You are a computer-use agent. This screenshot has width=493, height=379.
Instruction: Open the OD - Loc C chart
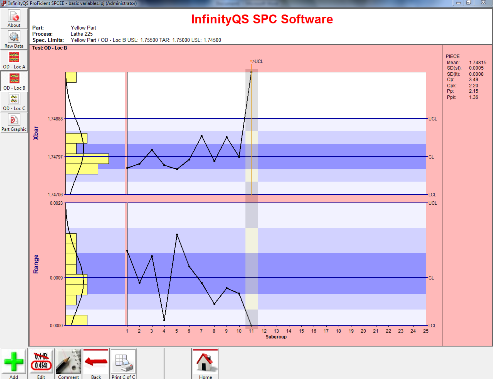pyautogui.click(x=14, y=102)
